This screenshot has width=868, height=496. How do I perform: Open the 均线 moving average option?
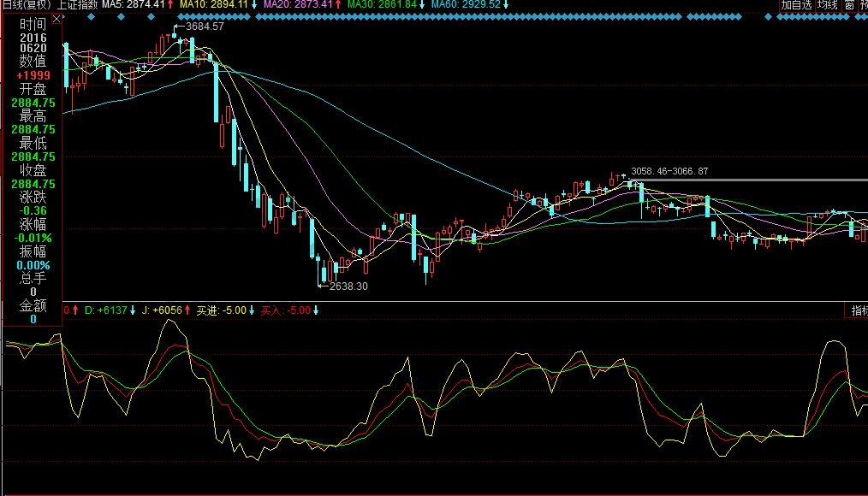828,5
